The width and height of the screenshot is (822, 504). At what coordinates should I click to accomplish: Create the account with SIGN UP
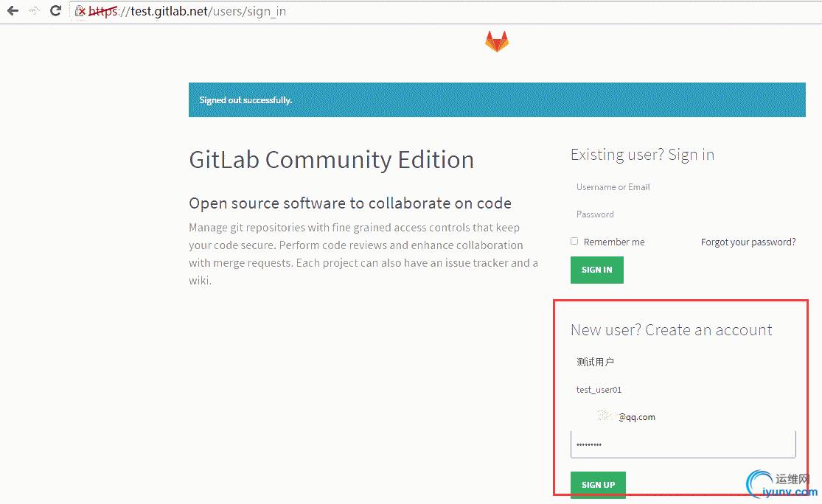tap(598, 485)
